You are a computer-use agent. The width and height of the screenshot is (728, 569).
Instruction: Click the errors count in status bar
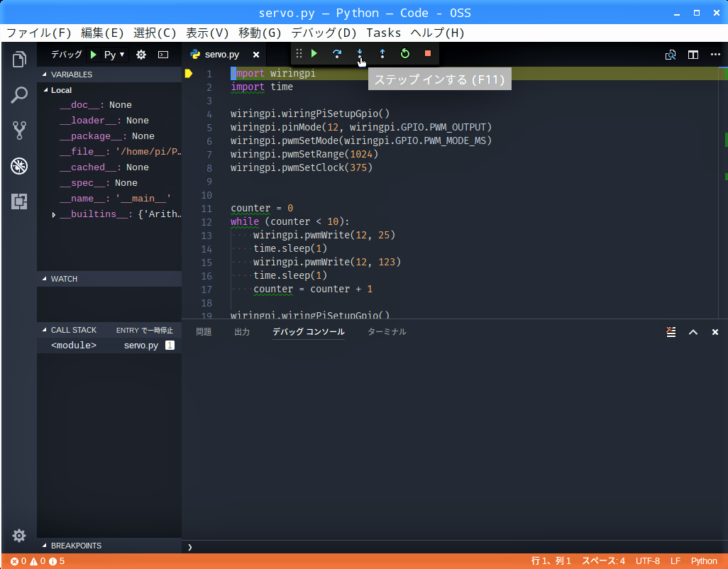coord(18,561)
